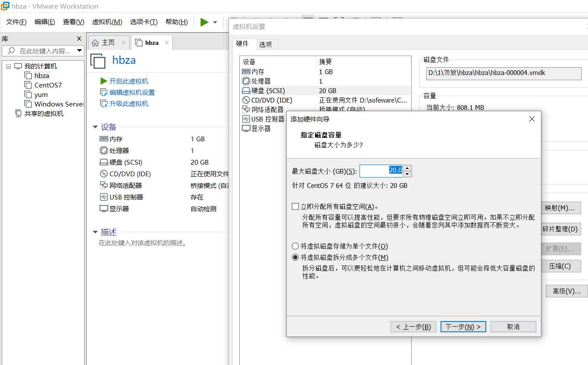Click 取消 in the wizard
This screenshot has width=588, height=365.
[513, 327]
